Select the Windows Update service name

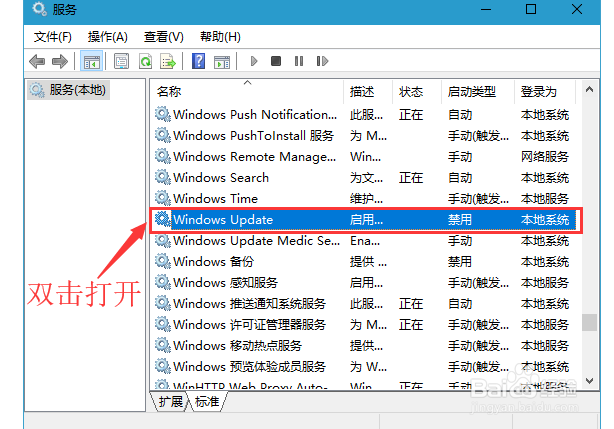point(223,220)
